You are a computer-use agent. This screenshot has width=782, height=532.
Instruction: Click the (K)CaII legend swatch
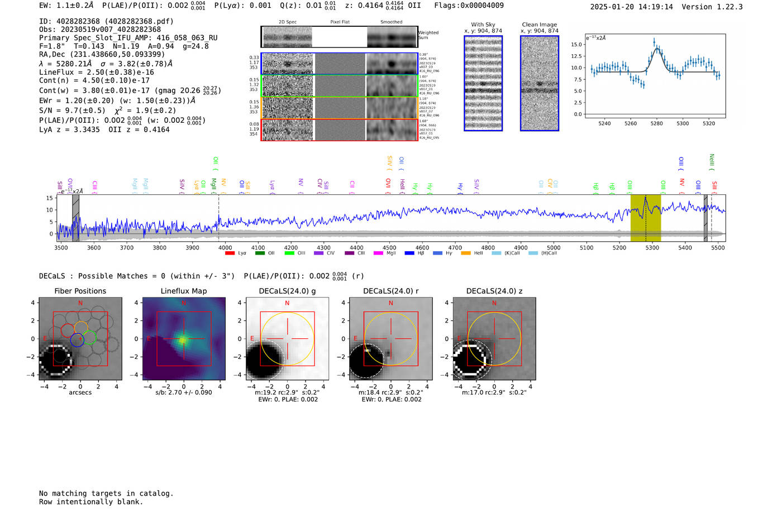point(496,253)
